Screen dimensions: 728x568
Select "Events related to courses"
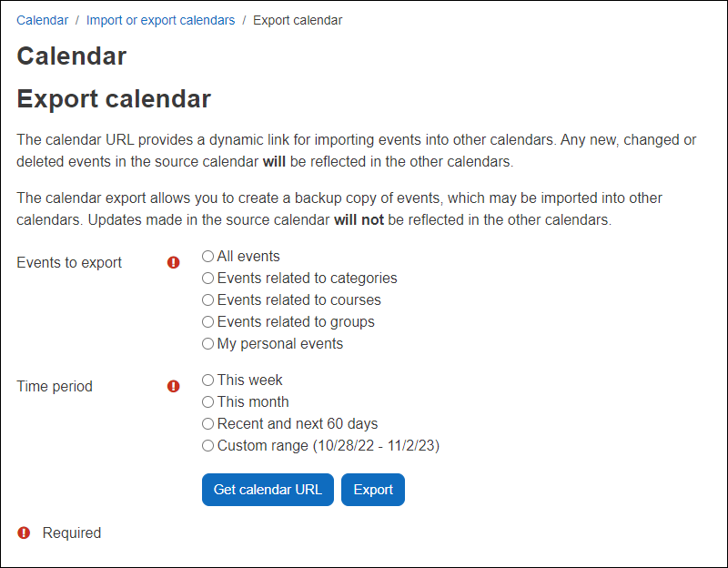[207, 299]
